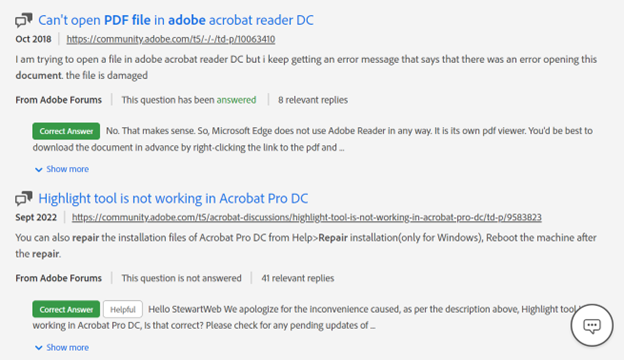Click the second green Correct Answer badge

(66, 309)
